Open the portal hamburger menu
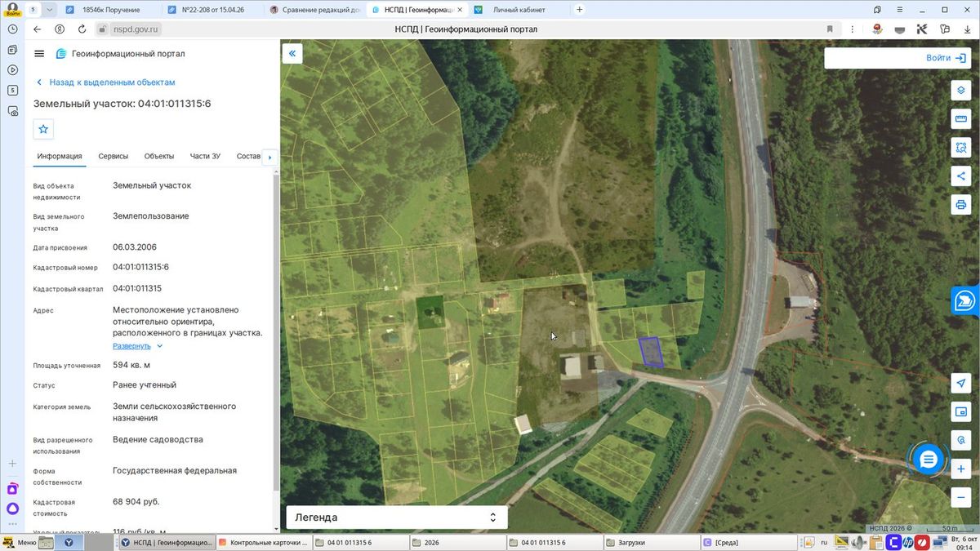The image size is (980, 551). click(39, 53)
